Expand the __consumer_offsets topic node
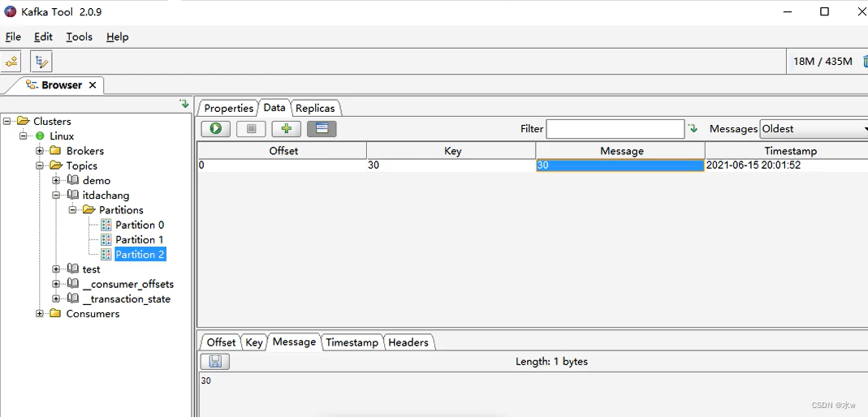The image size is (868, 417). click(57, 284)
